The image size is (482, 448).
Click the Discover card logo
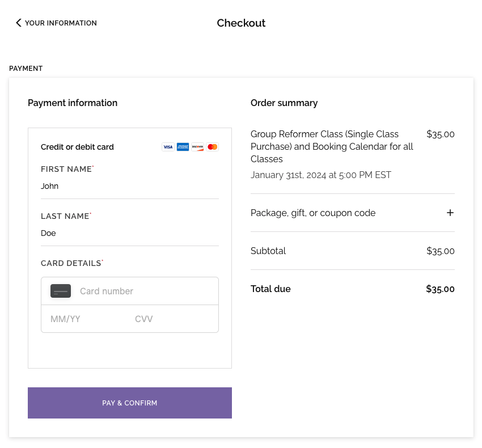[197, 147]
